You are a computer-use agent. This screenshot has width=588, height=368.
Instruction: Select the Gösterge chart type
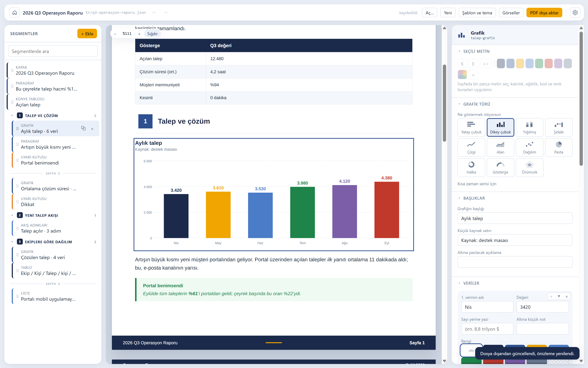[x=500, y=167]
